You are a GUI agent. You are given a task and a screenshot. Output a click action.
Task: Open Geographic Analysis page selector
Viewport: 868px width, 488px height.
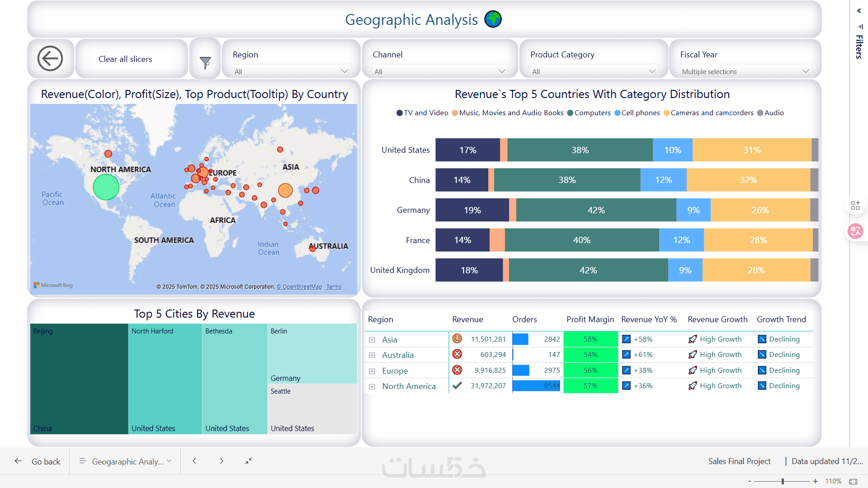point(126,461)
